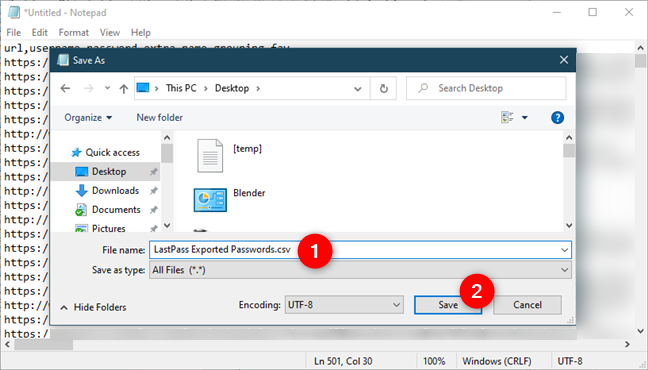This screenshot has width=648, height=370.
Task: Open Notepad Format menu
Action: pyautogui.click(x=74, y=32)
